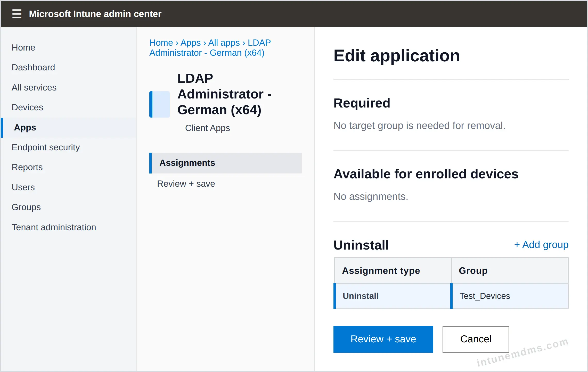The width and height of the screenshot is (588, 372).
Task: Open All services in sidebar
Action: tap(34, 88)
